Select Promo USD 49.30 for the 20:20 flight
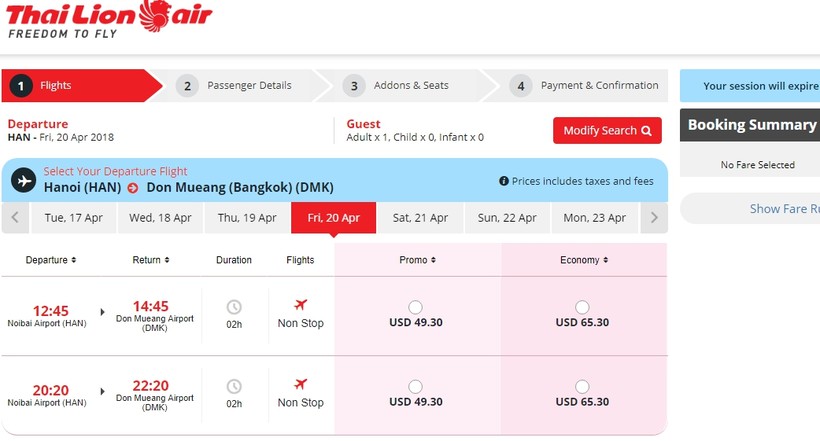The image size is (820, 441). [x=415, y=387]
